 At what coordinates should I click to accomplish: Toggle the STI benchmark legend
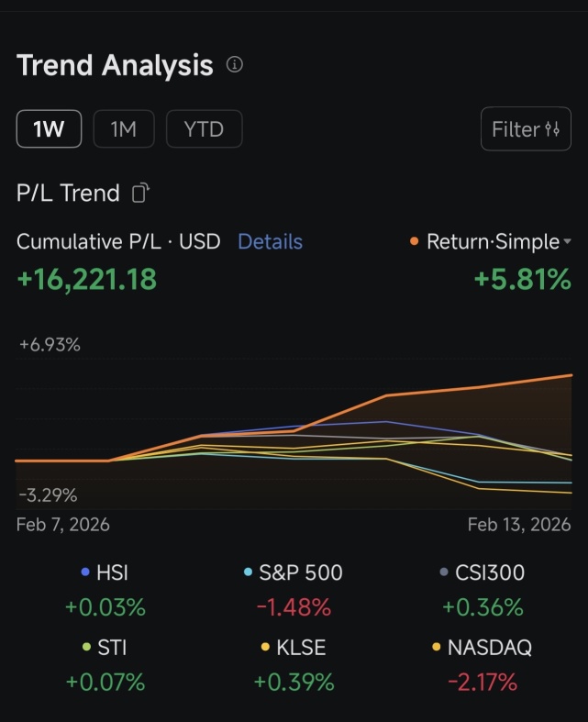[105, 648]
